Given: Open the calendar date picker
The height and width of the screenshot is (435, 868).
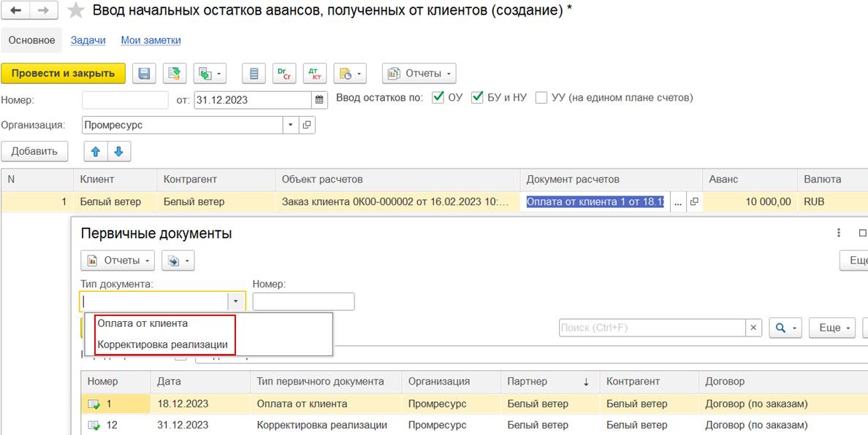Looking at the screenshot, I should [x=319, y=100].
